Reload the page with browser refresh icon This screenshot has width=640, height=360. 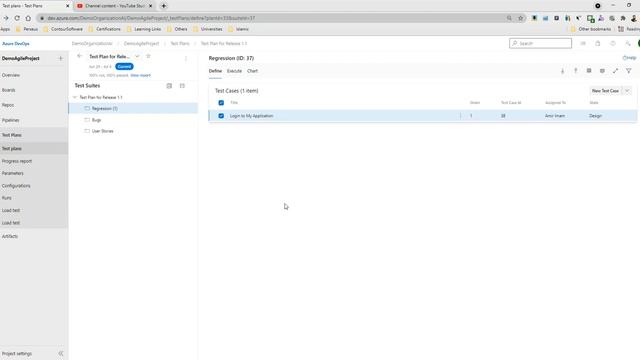[x=17, y=18]
